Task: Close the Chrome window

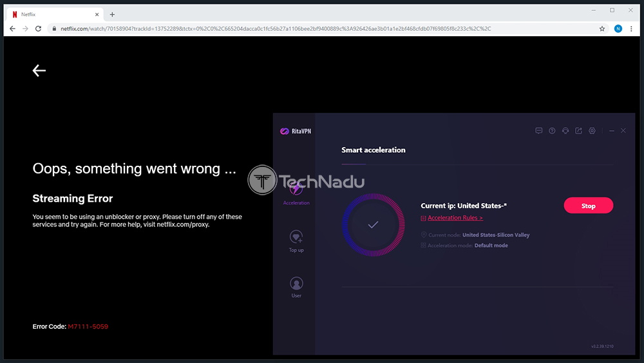Action: (630, 10)
